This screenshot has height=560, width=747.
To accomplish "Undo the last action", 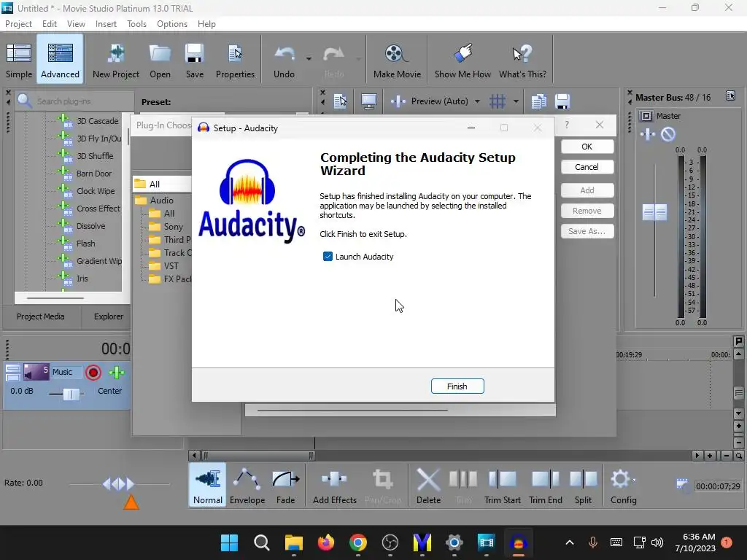I will click(284, 60).
